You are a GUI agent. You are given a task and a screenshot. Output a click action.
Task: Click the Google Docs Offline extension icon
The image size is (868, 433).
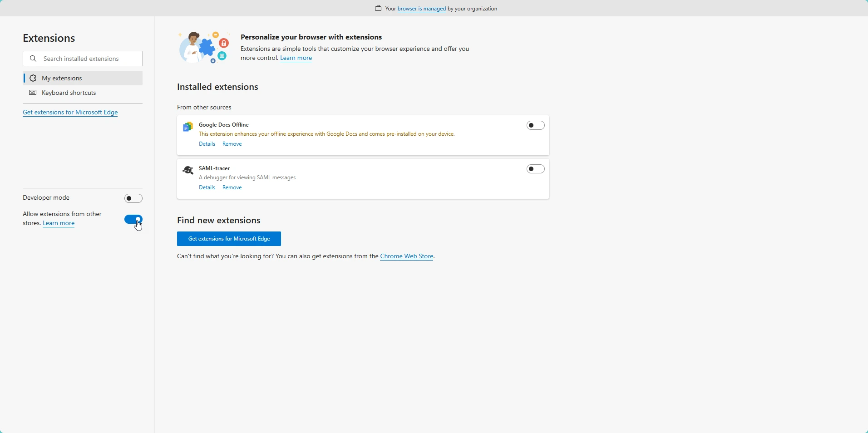[188, 127]
